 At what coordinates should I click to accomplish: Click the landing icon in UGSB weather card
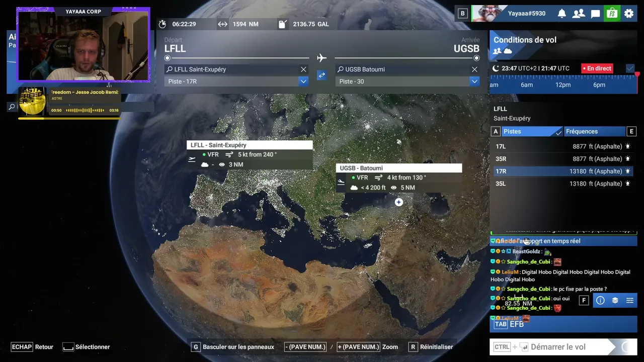click(x=341, y=182)
